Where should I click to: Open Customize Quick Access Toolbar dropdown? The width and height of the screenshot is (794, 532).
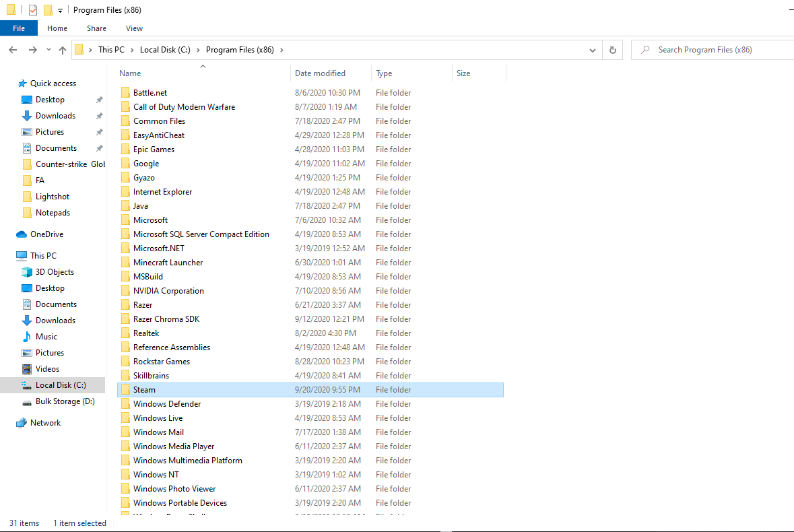click(60, 10)
